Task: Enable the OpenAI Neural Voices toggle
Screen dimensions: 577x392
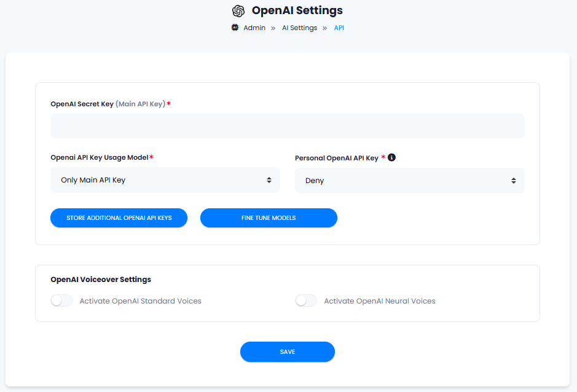Action: pos(306,300)
